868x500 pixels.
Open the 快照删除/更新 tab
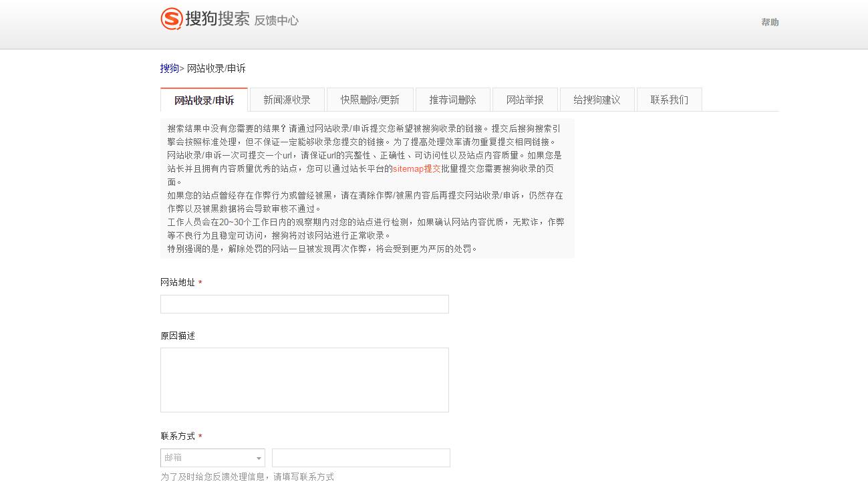tap(370, 98)
